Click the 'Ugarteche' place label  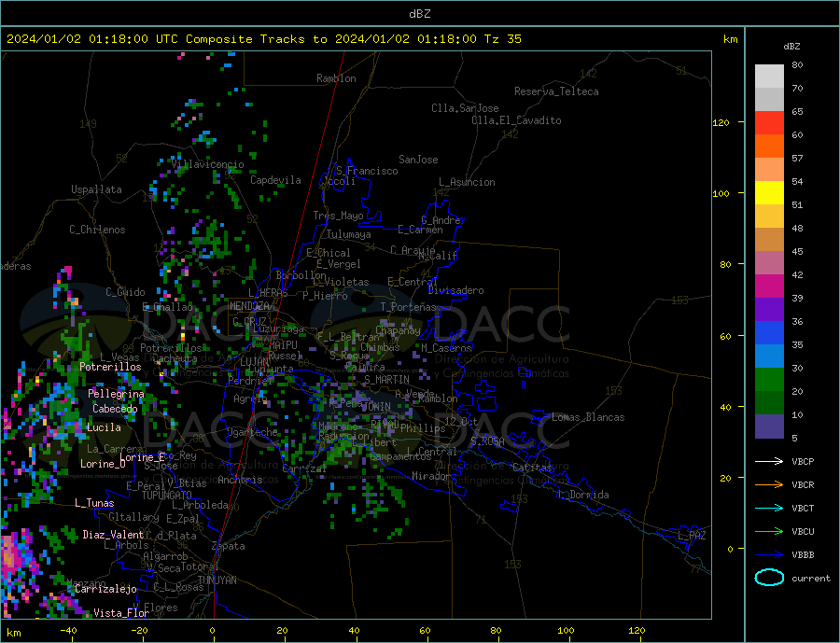tap(252, 432)
